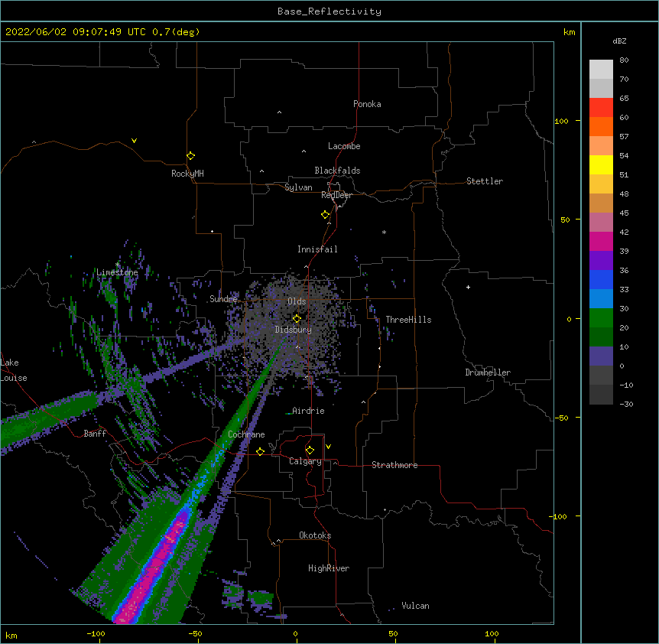Screen dimensions: 659x644
Task: Click the -30 value in dBZ legend
Action: click(x=626, y=405)
